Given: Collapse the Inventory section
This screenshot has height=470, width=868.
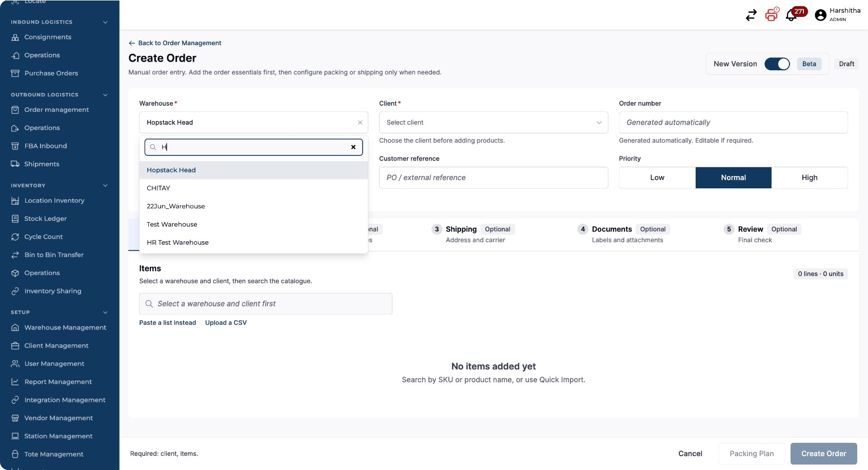Looking at the screenshot, I should click(105, 186).
